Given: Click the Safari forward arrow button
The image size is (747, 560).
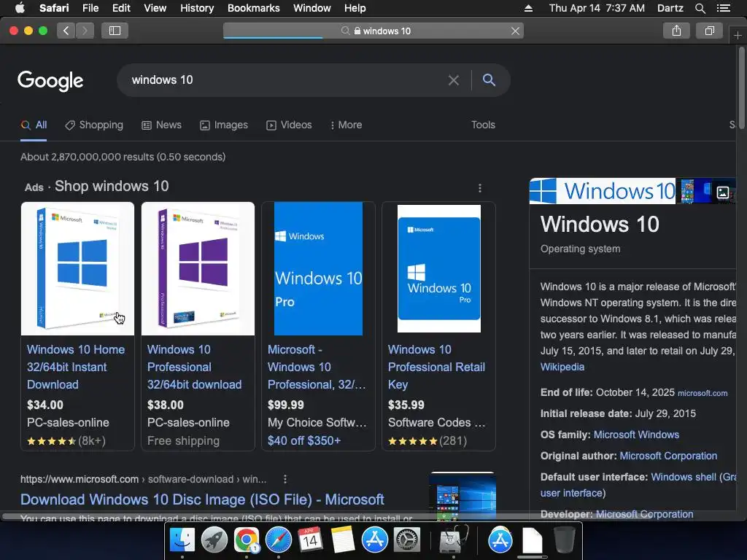Looking at the screenshot, I should point(85,31).
